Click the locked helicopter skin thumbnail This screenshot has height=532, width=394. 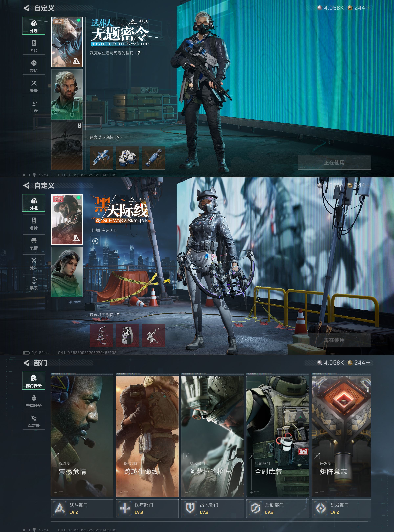click(x=67, y=146)
